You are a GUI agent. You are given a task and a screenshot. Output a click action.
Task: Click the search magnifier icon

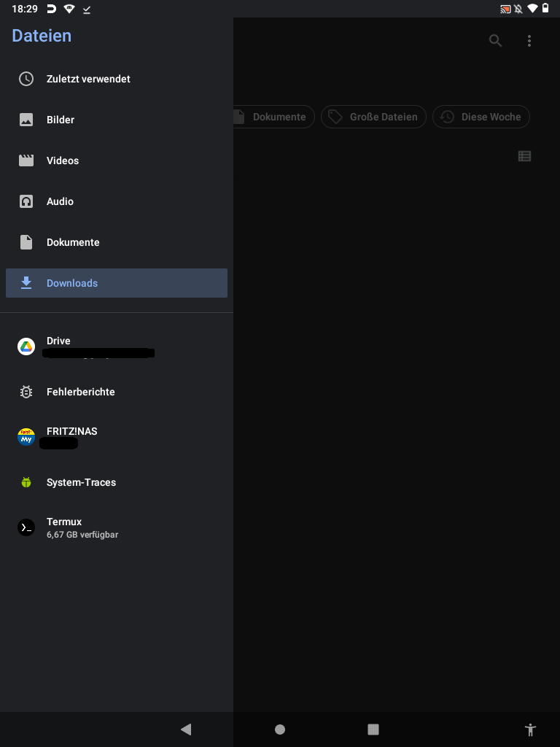click(x=496, y=41)
